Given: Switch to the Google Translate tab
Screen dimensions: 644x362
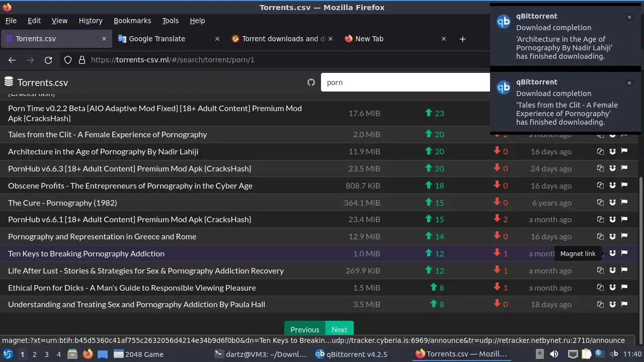Looking at the screenshot, I should pos(169,39).
